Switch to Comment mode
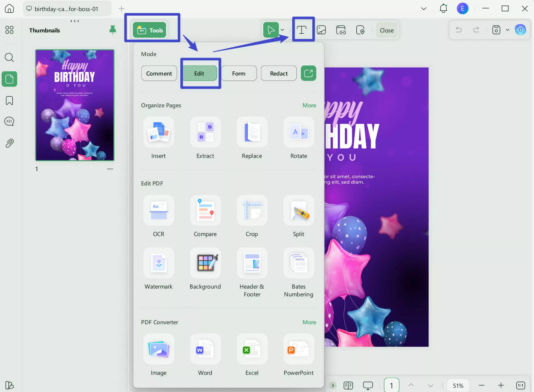The image size is (534, 392). coord(159,73)
